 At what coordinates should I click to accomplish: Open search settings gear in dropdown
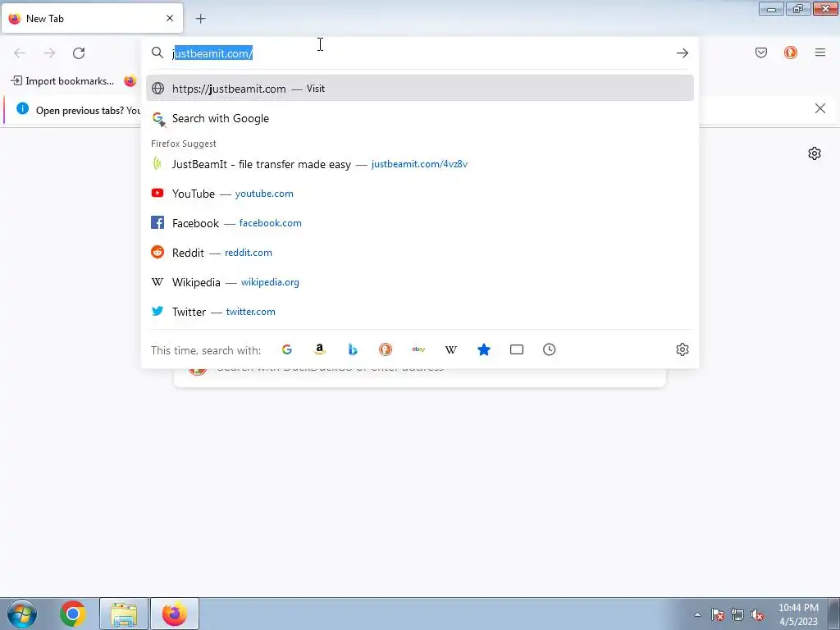coord(682,349)
